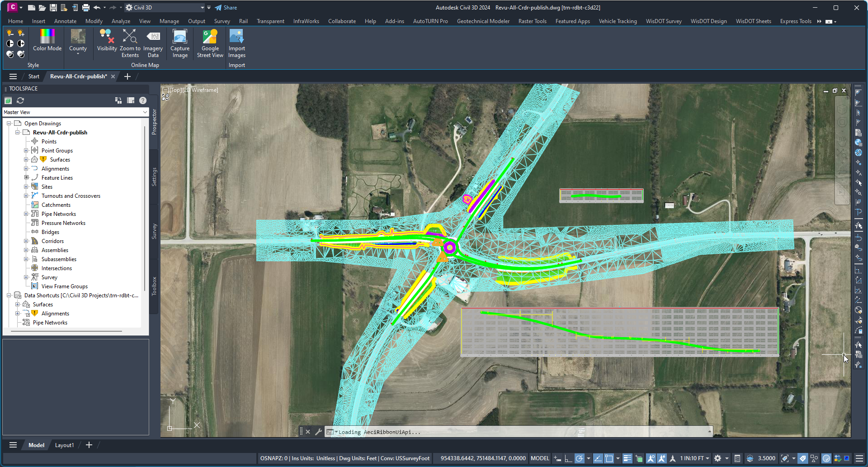Switch to the WisDOT Design tab
868x467 pixels.
[708, 21]
